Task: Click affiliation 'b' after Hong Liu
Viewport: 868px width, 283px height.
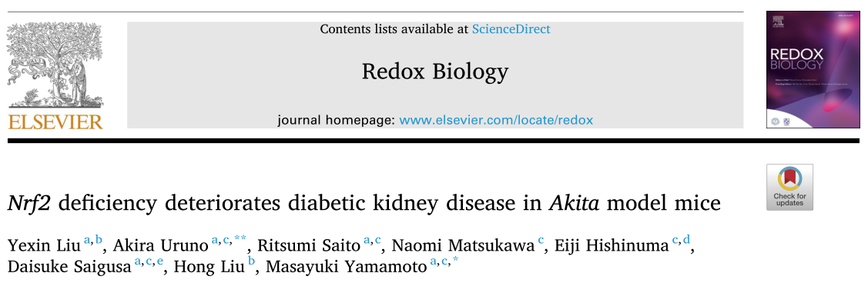Action: click(251, 262)
